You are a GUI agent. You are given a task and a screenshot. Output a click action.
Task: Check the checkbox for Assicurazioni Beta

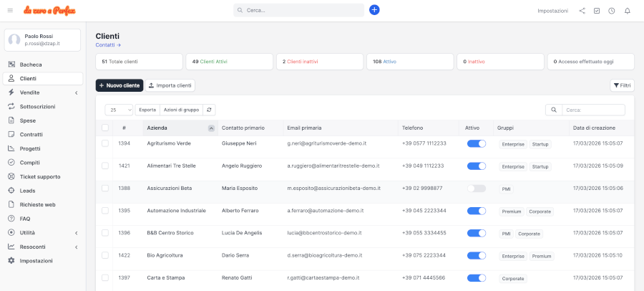coord(105,188)
